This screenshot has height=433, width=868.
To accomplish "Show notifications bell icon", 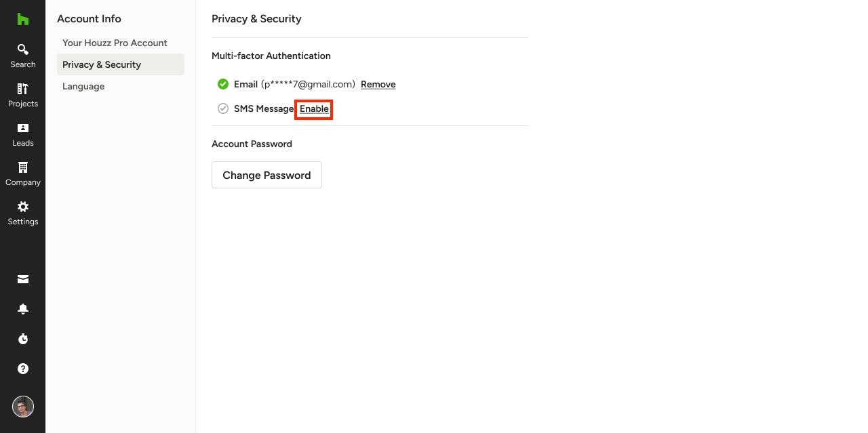I will click(x=22, y=309).
